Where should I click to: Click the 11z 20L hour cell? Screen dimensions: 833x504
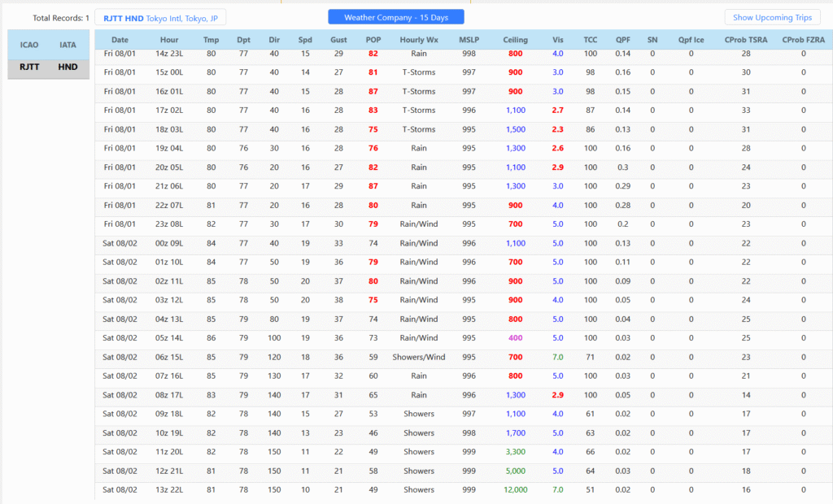pos(169,452)
